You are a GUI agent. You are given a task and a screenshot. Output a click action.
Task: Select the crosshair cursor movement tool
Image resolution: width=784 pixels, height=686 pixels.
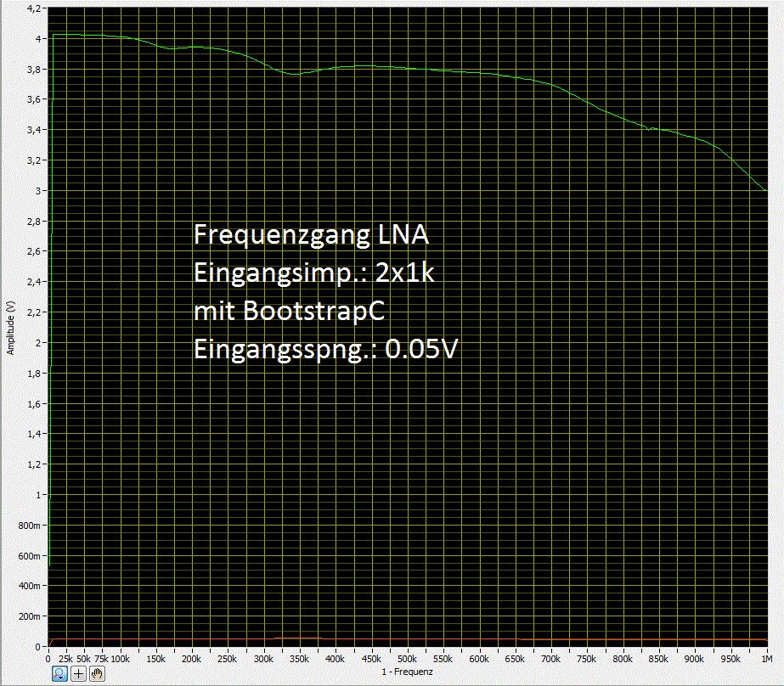[x=78, y=674]
